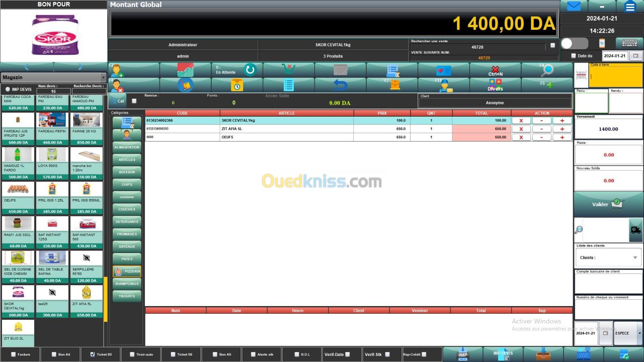Image resolution: width=644 pixels, height=362 pixels.
Task: Click the cancel cart icon
Action: 288,70
